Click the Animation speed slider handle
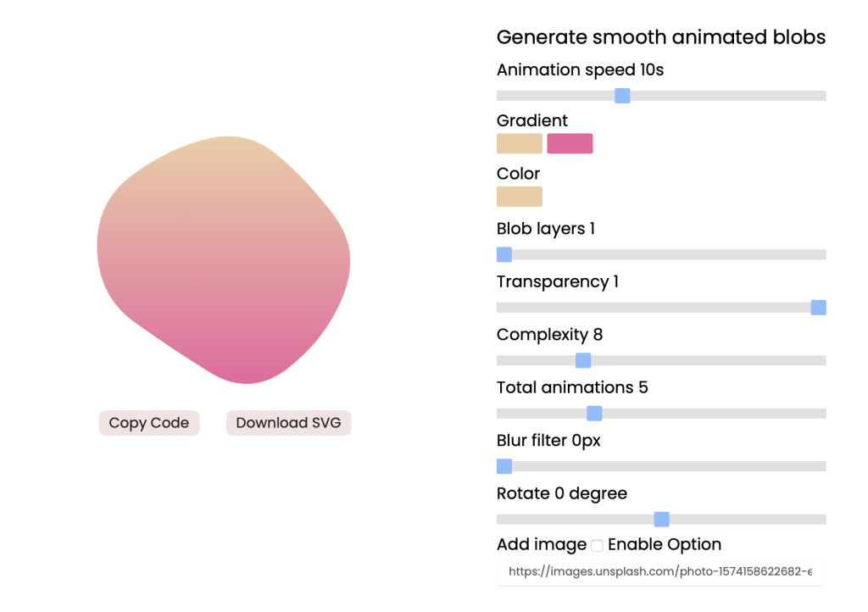This screenshot has height=612, width=868. pyautogui.click(x=622, y=96)
